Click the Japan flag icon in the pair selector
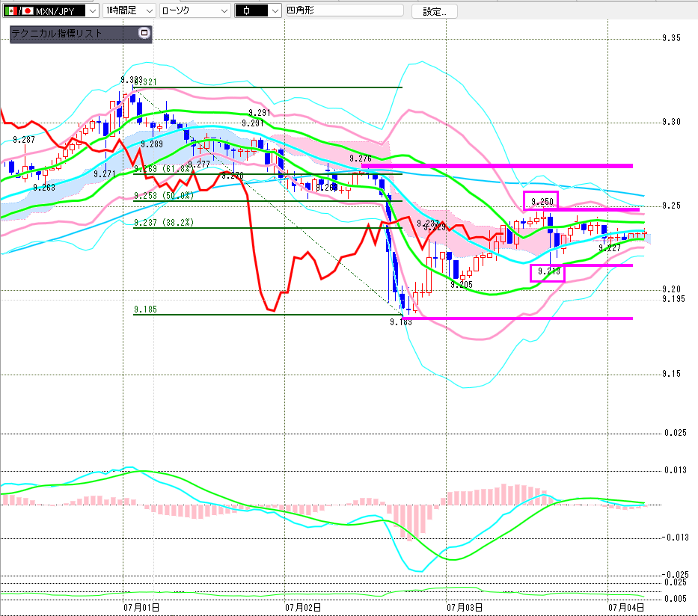 [x=28, y=10]
